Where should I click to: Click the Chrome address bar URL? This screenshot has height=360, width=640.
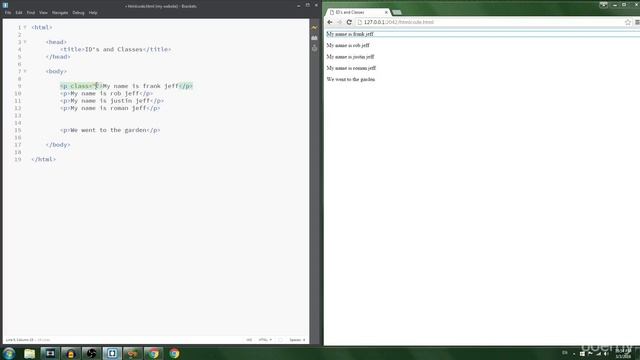click(x=398, y=22)
